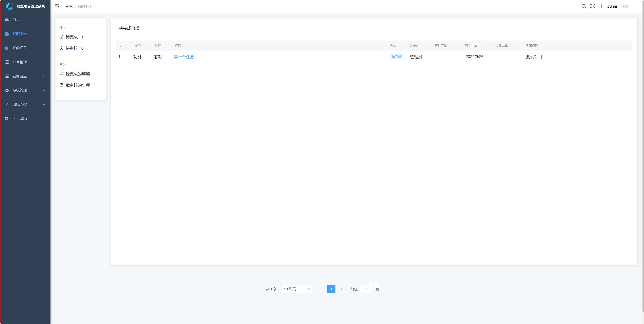Open admin user dropdown caret
The image size is (644, 324).
634,9
